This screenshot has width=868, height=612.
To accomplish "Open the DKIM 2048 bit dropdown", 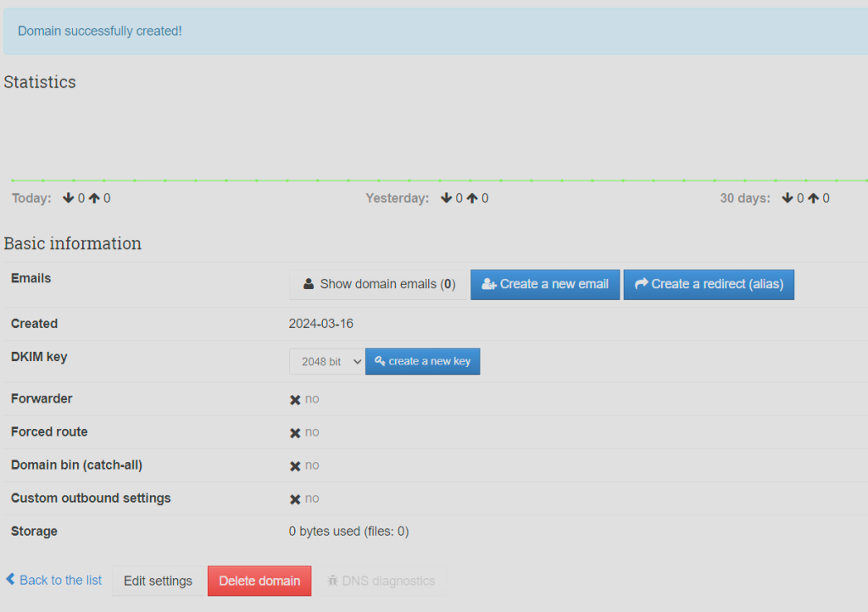I will [327, 361].
